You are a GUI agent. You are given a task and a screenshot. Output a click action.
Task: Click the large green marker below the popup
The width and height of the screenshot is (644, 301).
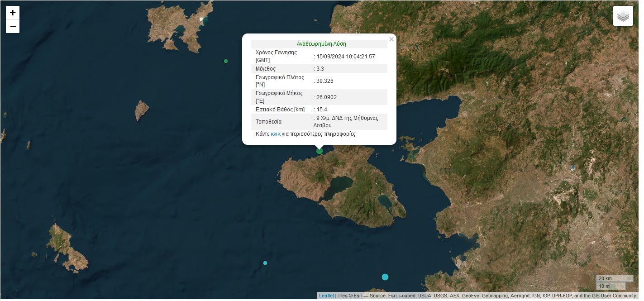[x=320, y=151]
